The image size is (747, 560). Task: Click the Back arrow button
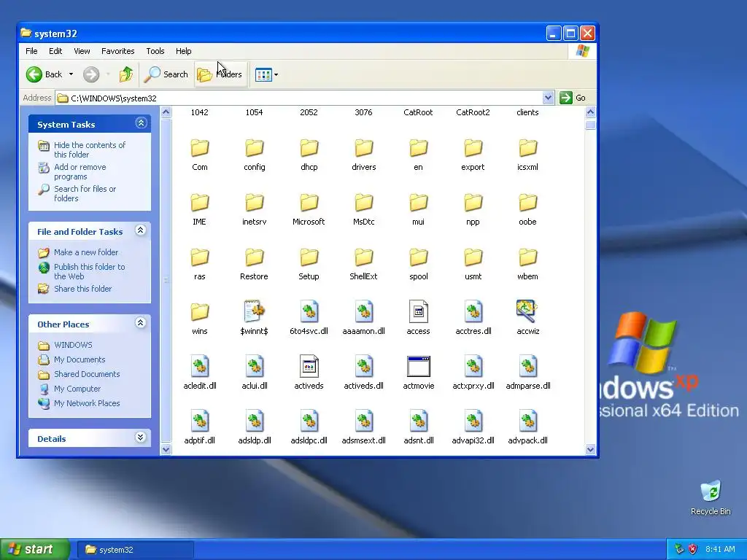[44, 74]
